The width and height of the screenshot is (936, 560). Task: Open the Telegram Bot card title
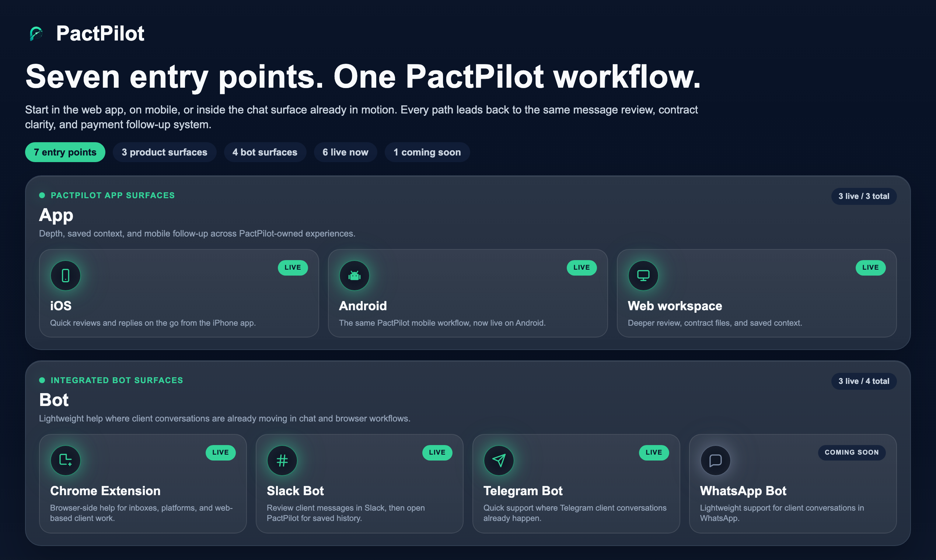click(523, 491)
